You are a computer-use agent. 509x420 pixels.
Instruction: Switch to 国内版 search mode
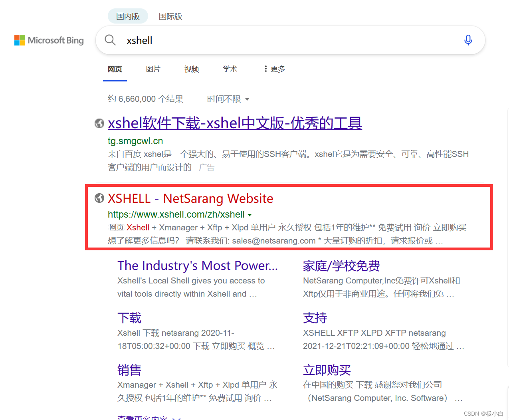[128, 16]
